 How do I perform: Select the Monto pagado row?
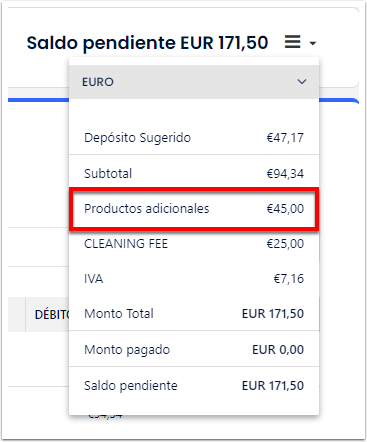[x=194, y=350]
